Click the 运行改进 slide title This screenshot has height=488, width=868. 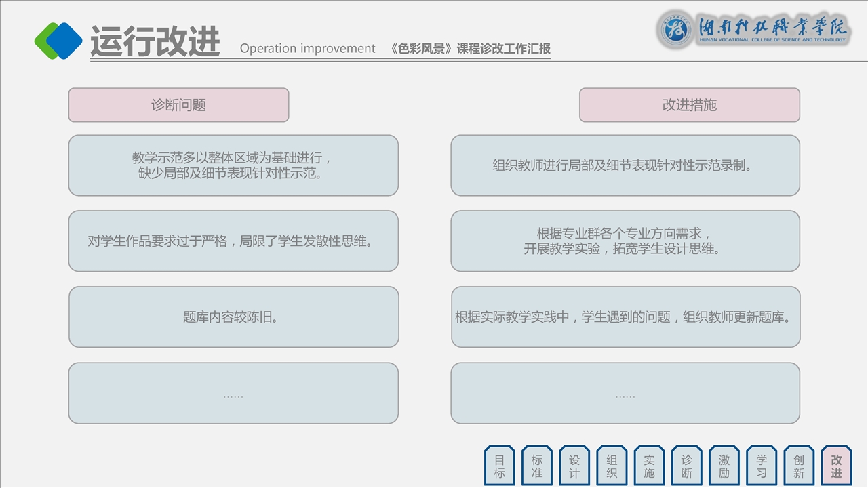pyautogui.click(x=155, y=42)
